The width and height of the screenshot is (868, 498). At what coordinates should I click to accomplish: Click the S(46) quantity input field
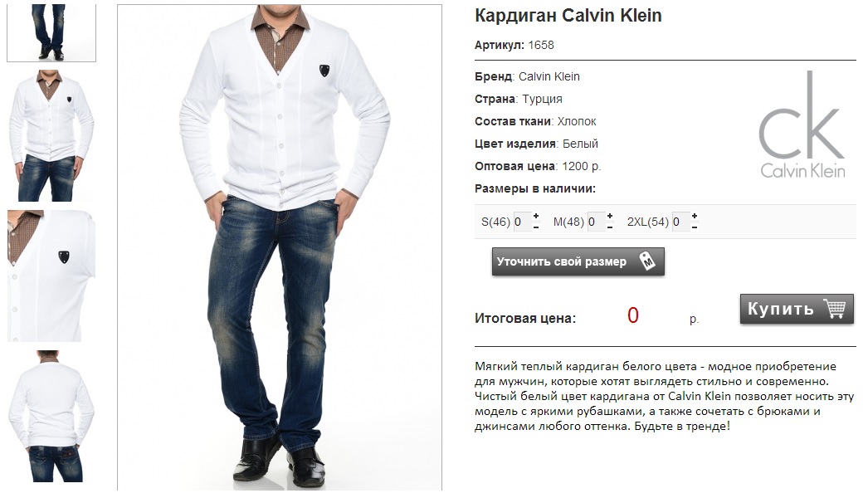[x=522, y=222]
